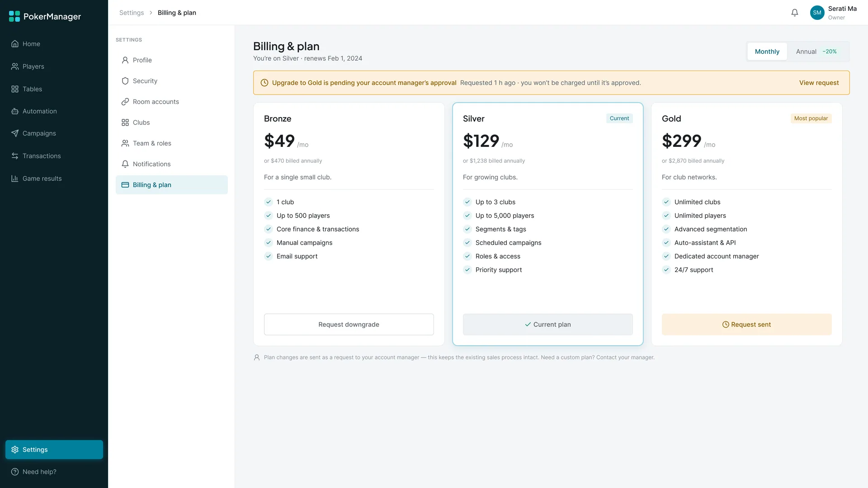Click the Campaigns paper-plane icon
Screen dimensions: 868x488
coord(15,133)
